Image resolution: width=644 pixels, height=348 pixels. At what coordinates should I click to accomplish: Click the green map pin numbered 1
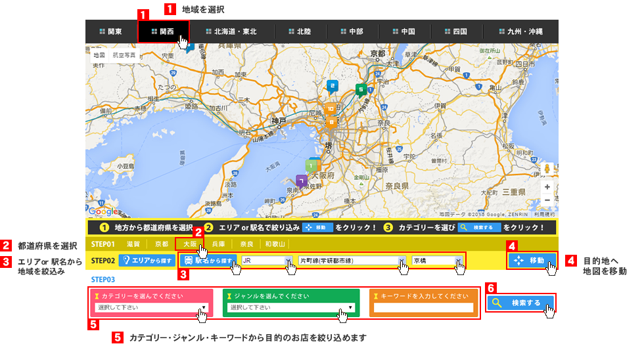(310, 165)
